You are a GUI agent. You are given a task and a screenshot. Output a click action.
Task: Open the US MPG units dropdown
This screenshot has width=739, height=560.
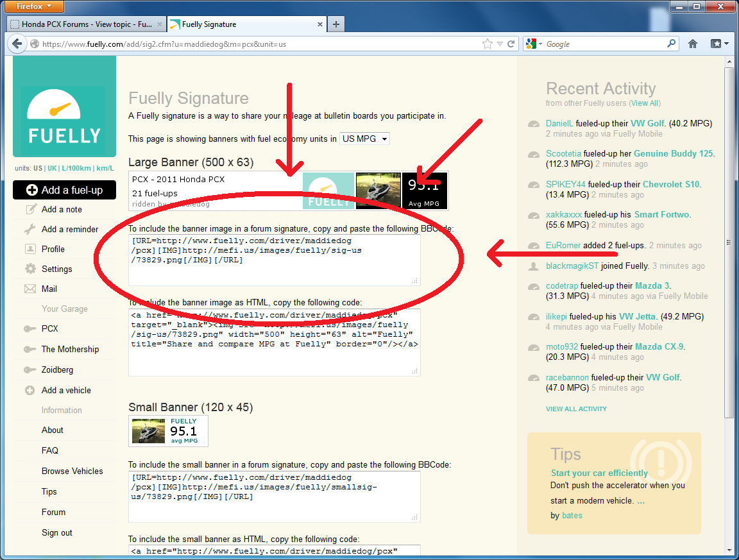click(364, 139)
